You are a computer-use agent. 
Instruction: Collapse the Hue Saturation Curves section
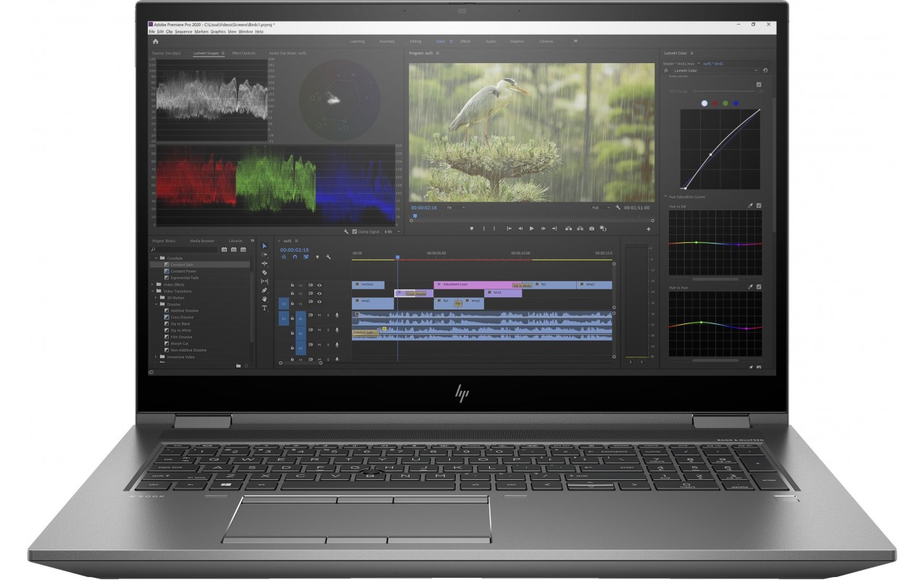tap(666, 196)
